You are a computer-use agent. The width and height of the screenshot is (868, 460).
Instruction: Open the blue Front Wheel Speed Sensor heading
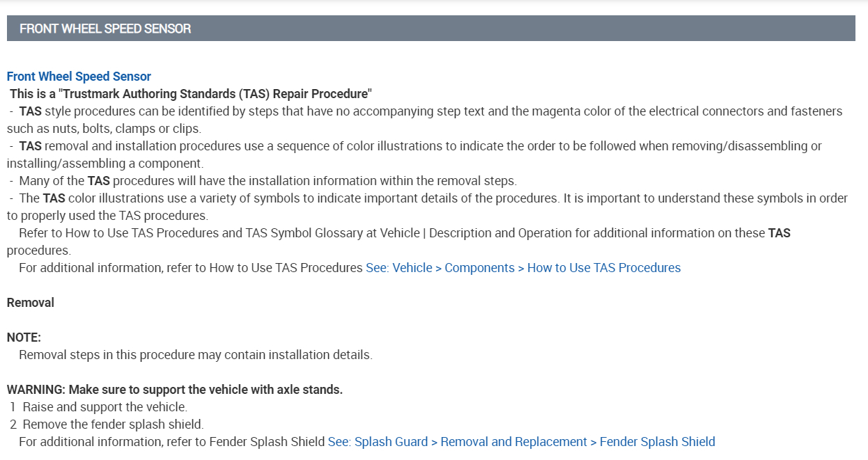[x=79, y=77]
